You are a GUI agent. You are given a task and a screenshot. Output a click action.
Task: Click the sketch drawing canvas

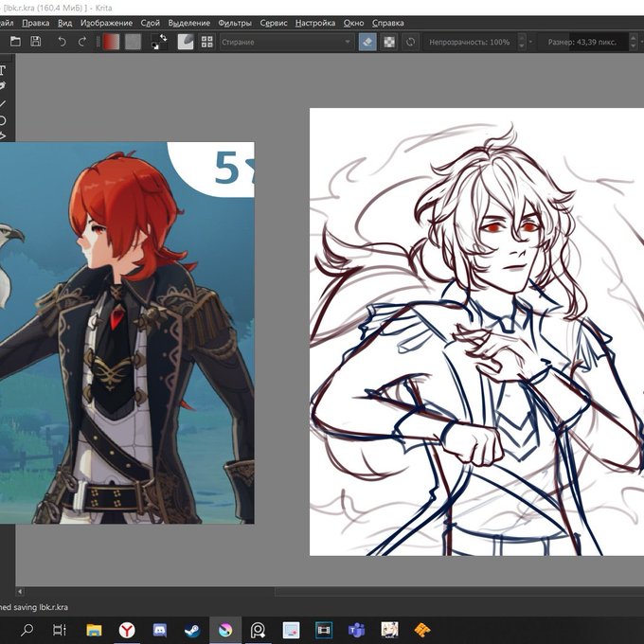(x=476, y=331)
